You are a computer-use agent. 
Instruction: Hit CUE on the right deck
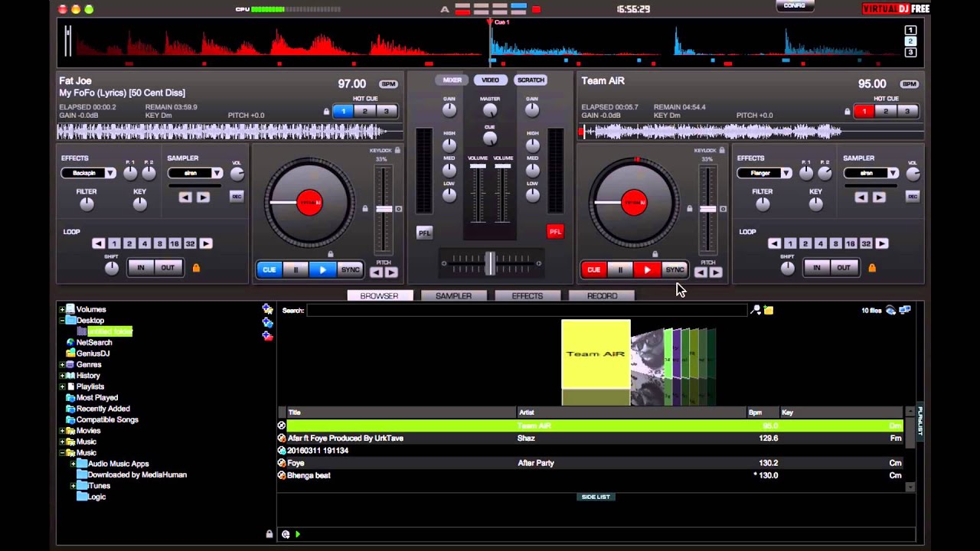click(x=593, y=269)
